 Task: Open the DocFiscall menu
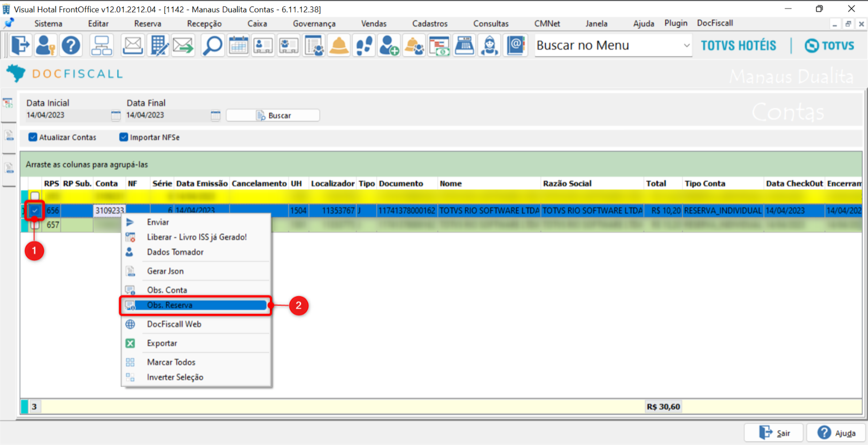715,23
